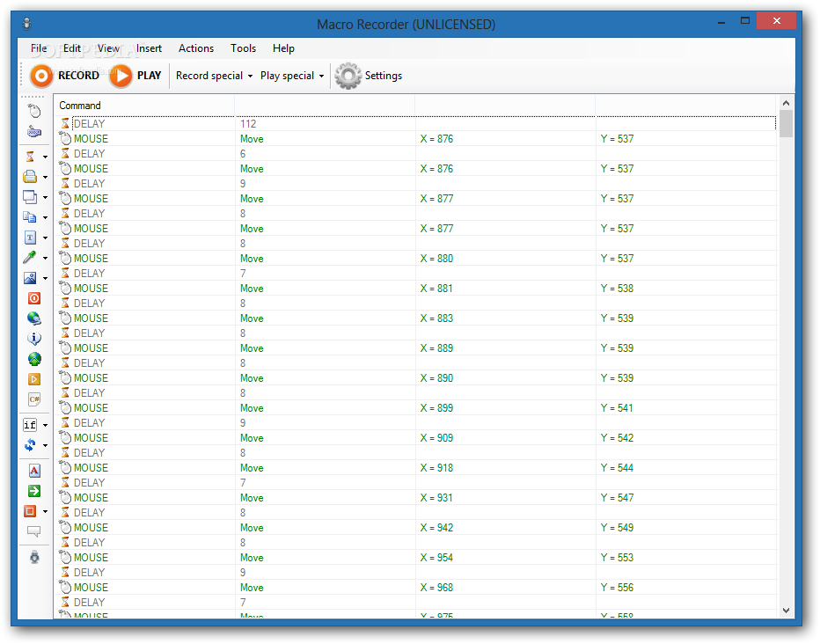Click the image picture sidebar icon

[x=30, y=277]
